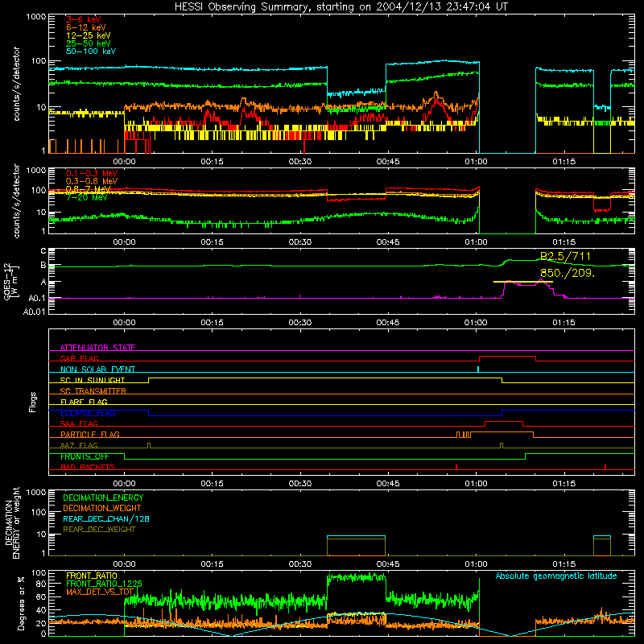This screenshot has height=644, width=644.
Task: Click the 01:15 tick label under flags panel
Action: click(x=564, y=484)
